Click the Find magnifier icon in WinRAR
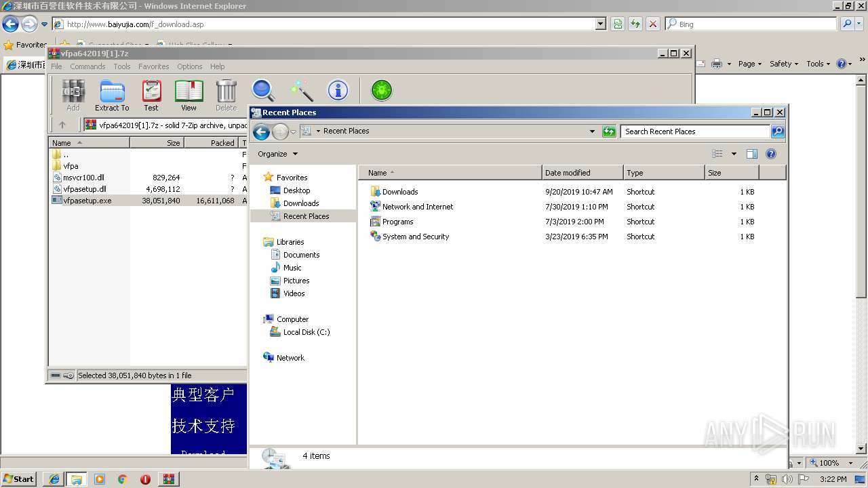The height and width of the screenshot is (488, 868). tap(263, 91)
